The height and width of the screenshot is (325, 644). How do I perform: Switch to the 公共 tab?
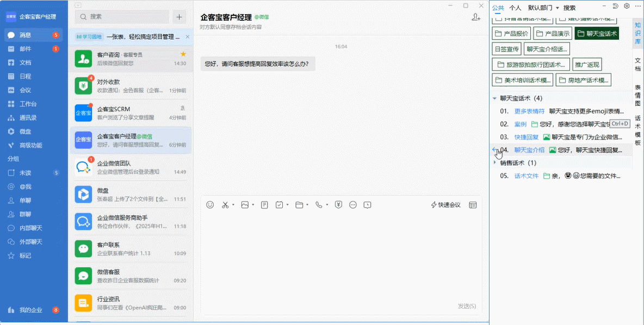coord(498,8)
